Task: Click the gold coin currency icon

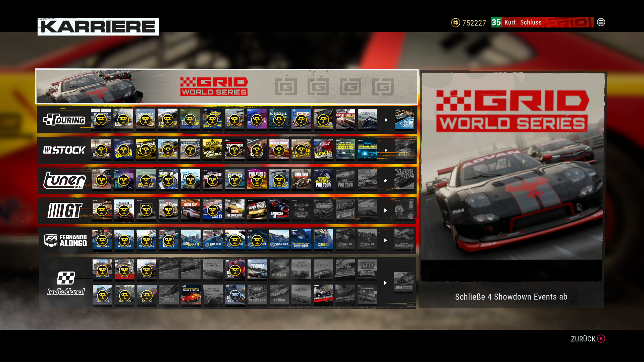Action: coord(455,22)
